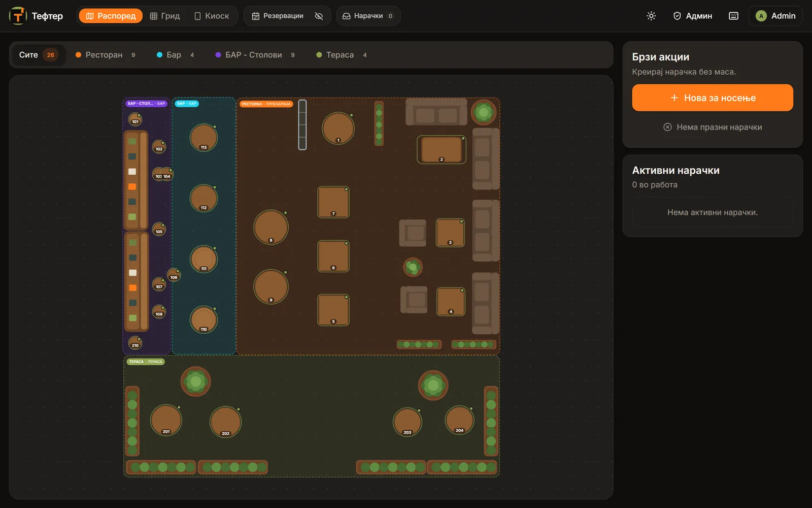Click the Тефтер logo icon
This screenshot has width=812, height=508.
[x=18, y=16]
